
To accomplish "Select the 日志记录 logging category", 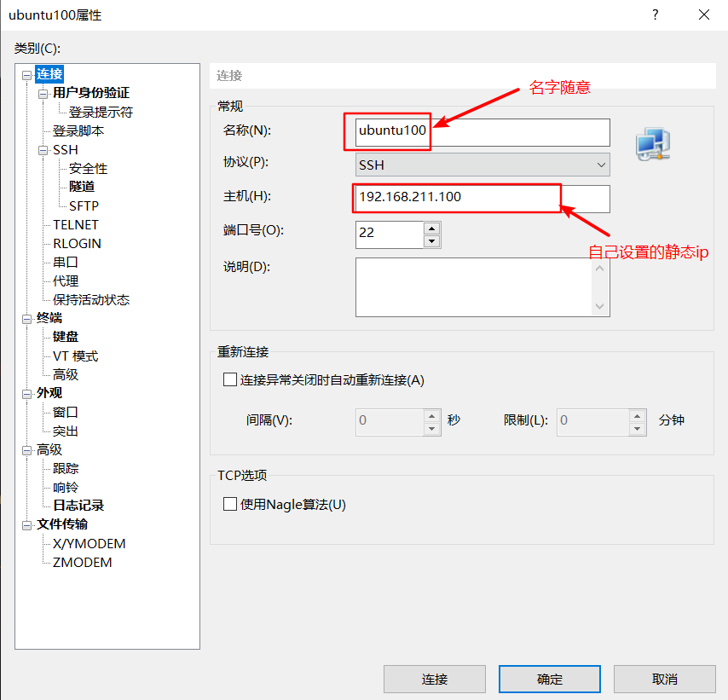I will tap(78, 506).
